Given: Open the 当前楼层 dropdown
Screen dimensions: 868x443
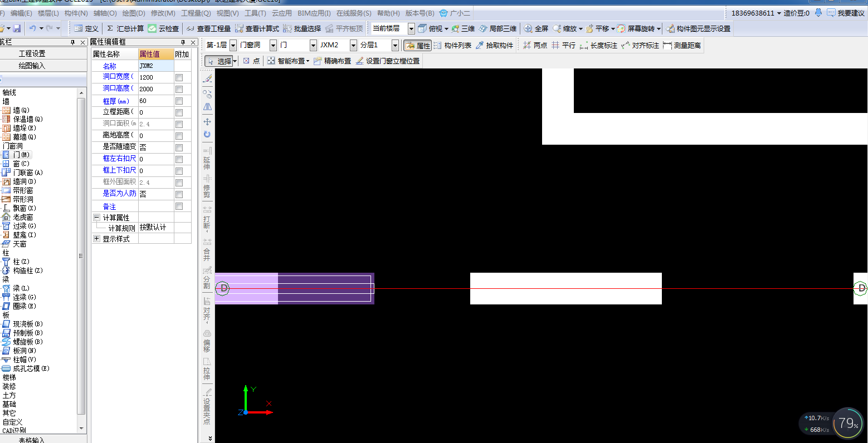Looking at the screenshot, I should pyautogui.click(x=411, y=28).
